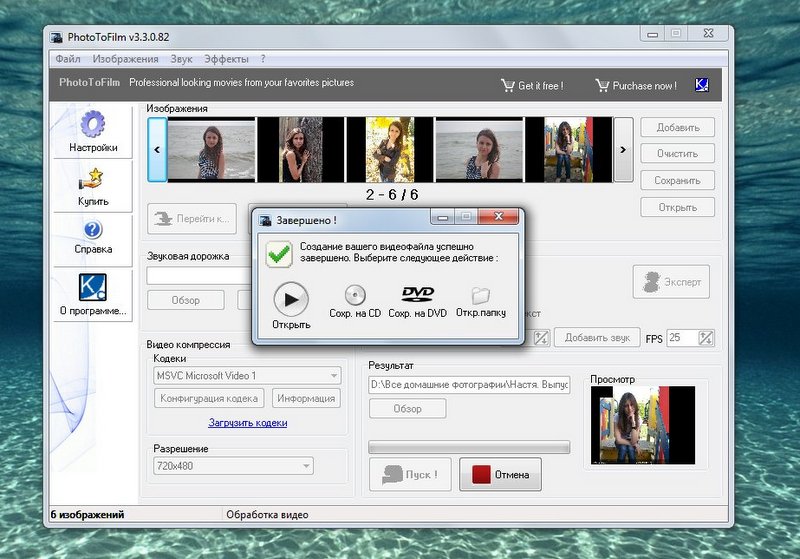The image size is (800, 559).
Task: Open the ? help menu
Action: (x=263, y=59)
